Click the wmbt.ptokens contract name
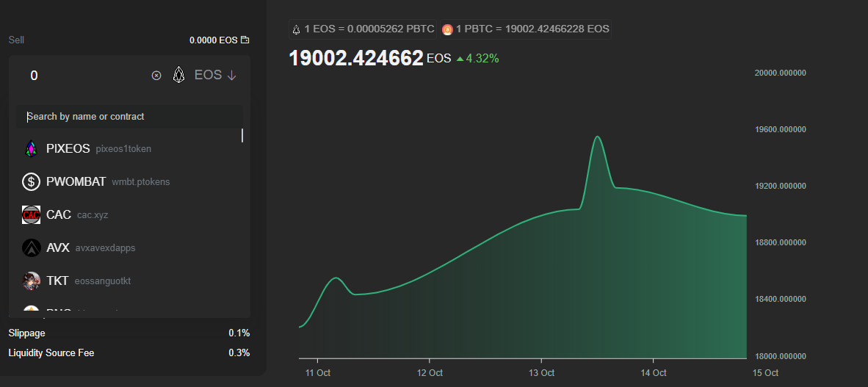The width and height of the screenshot is (868, 387). click(140, 181)
